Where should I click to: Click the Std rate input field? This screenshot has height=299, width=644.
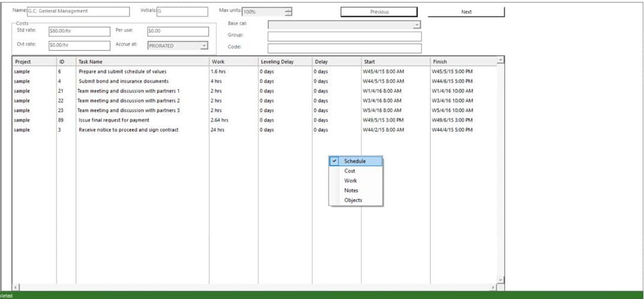click(79, 31)
